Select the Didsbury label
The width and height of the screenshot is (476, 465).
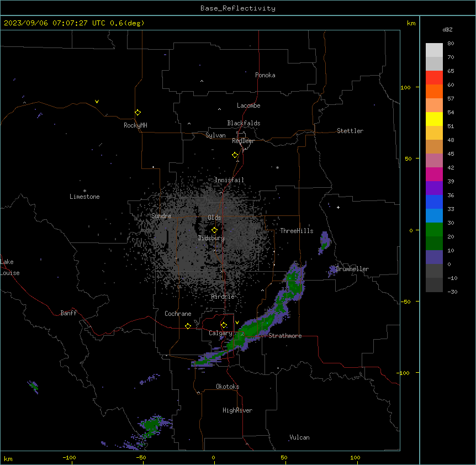(211, 238)
